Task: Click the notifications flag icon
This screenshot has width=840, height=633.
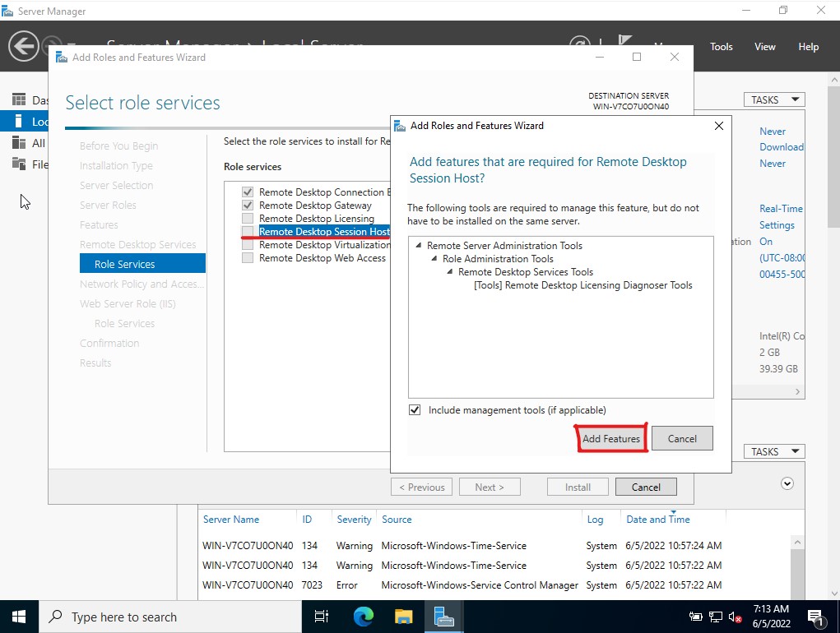Action: (624, 40)
